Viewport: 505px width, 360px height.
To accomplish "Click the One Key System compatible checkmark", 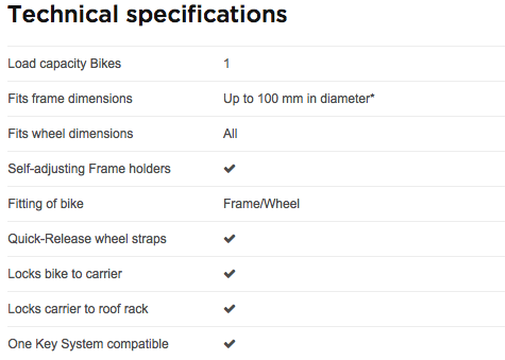I will coord(229,344).
